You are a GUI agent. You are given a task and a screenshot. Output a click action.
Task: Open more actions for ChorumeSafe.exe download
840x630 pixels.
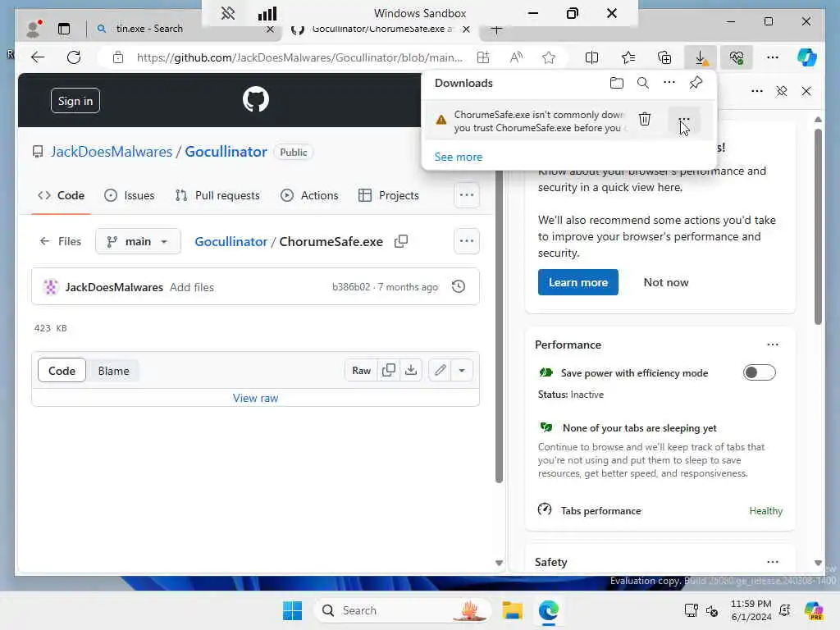click(x=684, y=120)
